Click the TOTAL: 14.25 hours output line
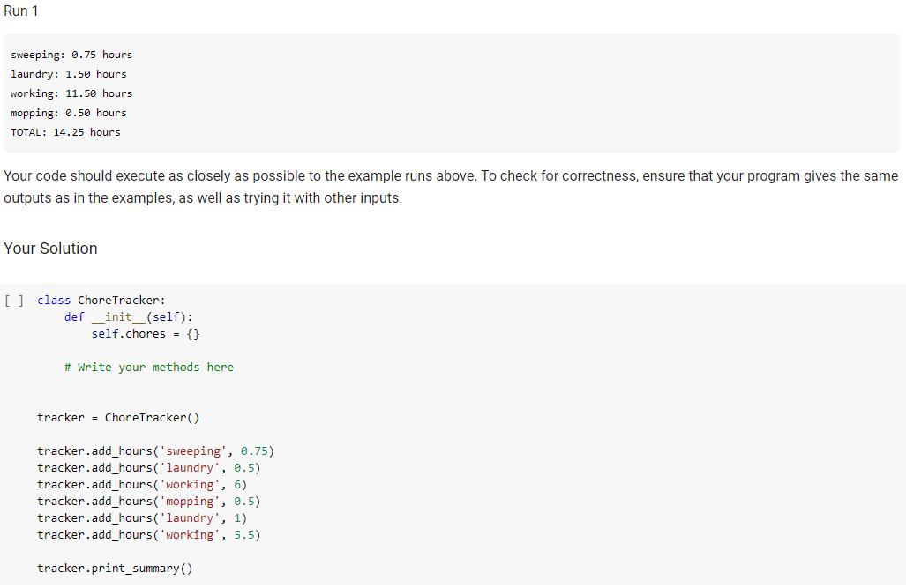The height and width of the screenshot is (588, 906). click(x=65, y=131)
